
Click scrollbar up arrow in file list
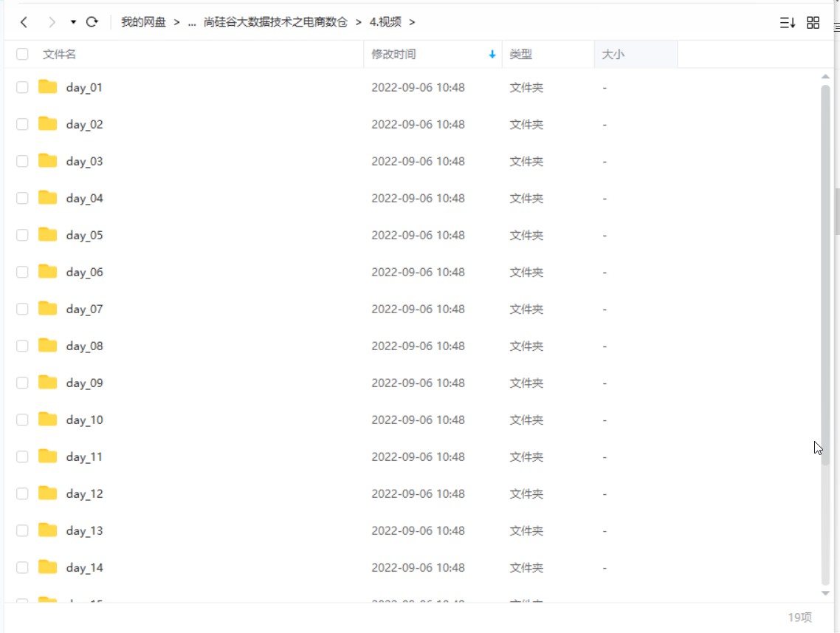[x=825, y=77]
